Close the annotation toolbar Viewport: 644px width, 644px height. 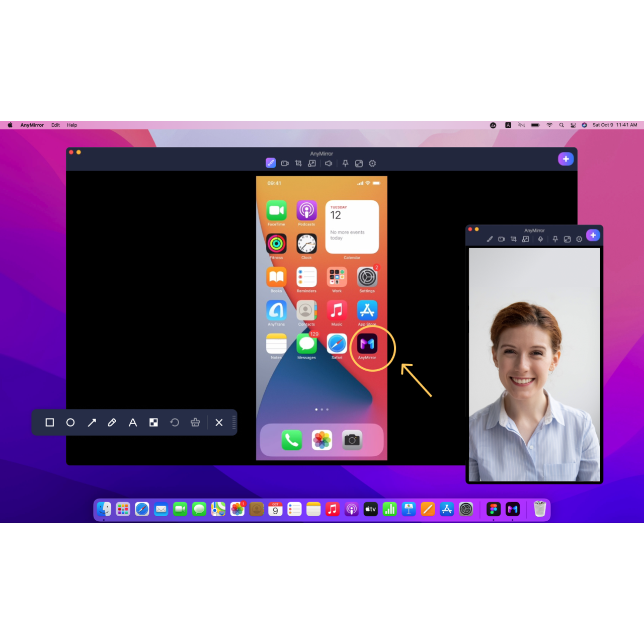[219, 423]
